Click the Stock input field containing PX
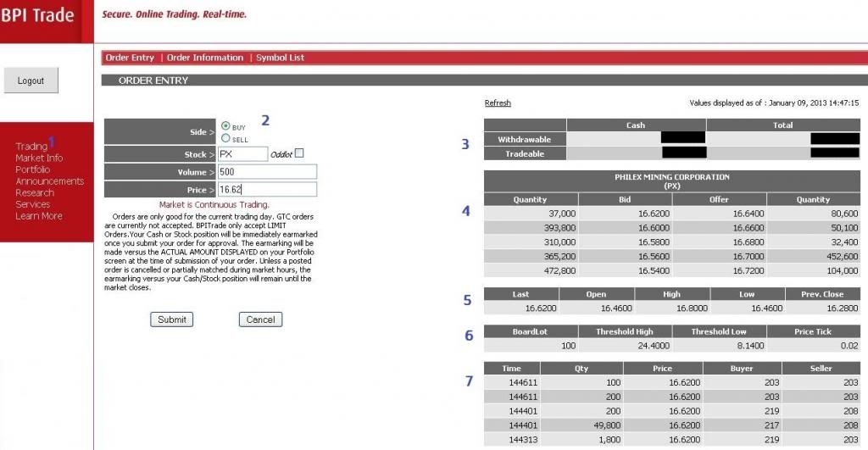 tap(242, 154)
